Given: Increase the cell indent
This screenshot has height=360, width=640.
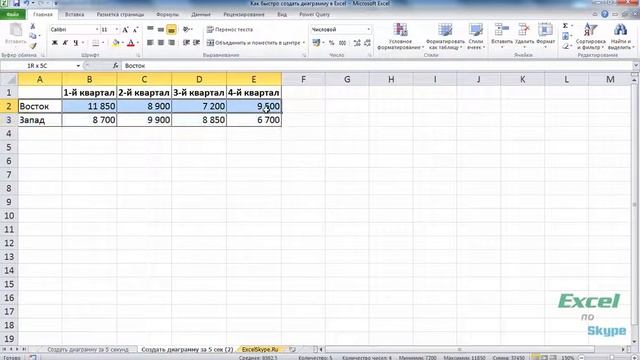Looking at the screenshot, I should pyautogui.click(x=196, y=43).
